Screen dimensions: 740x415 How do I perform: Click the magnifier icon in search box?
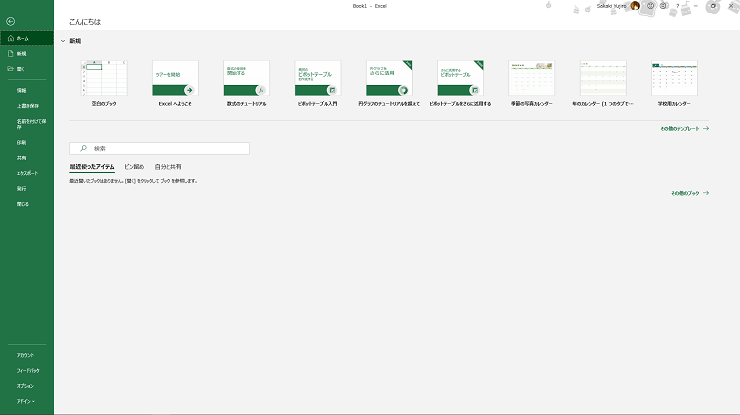coord(84,148)
